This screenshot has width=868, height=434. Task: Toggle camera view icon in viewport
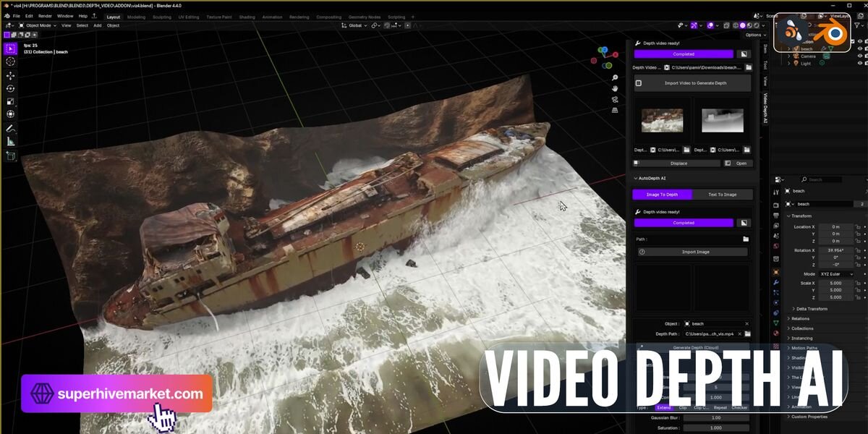615,99
